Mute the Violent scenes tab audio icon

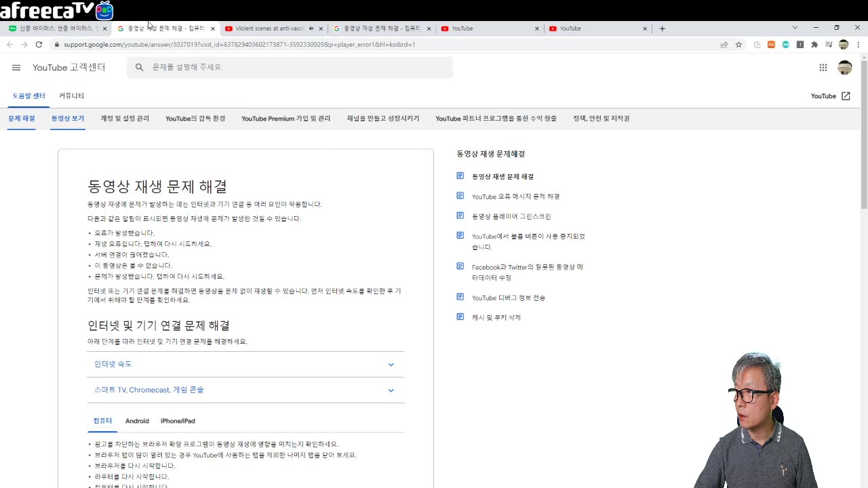311,28
